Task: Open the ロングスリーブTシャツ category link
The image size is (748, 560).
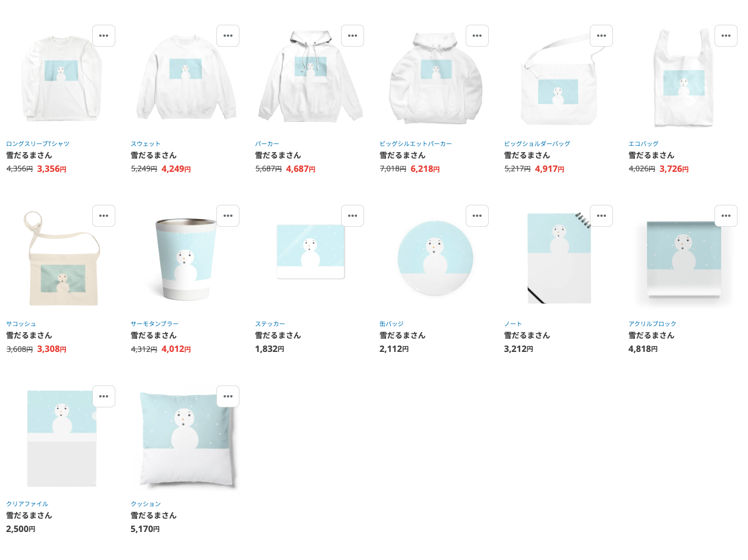Action: (38, 144)
